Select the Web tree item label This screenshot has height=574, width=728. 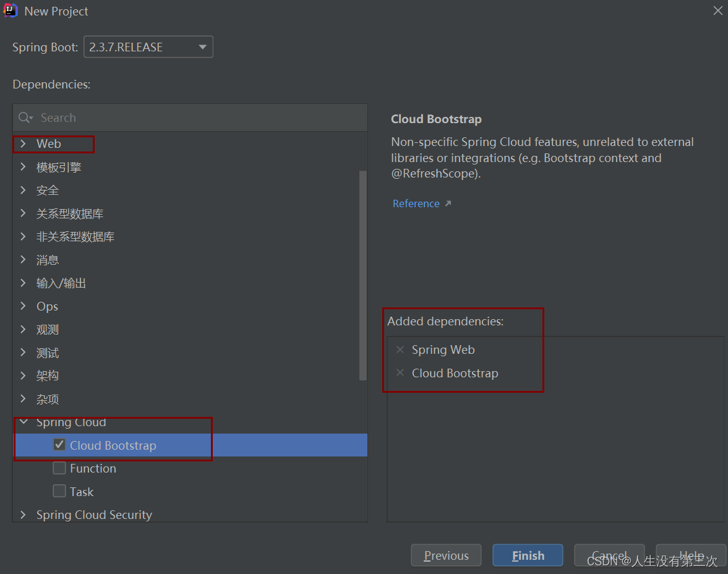point(49,144)
